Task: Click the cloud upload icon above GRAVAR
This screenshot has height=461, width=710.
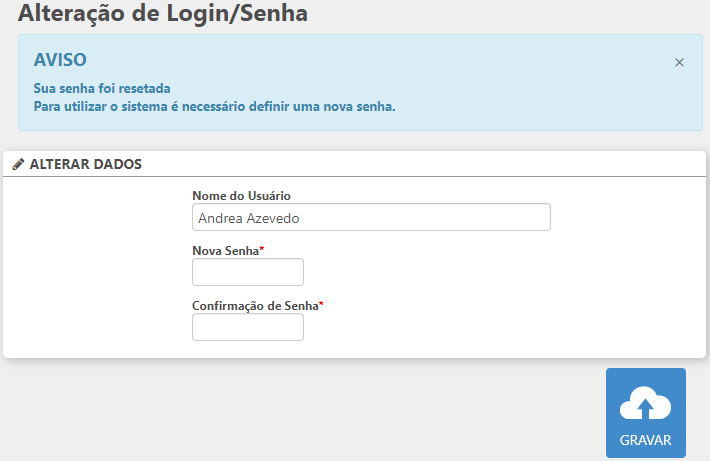Action: (645, 404)
